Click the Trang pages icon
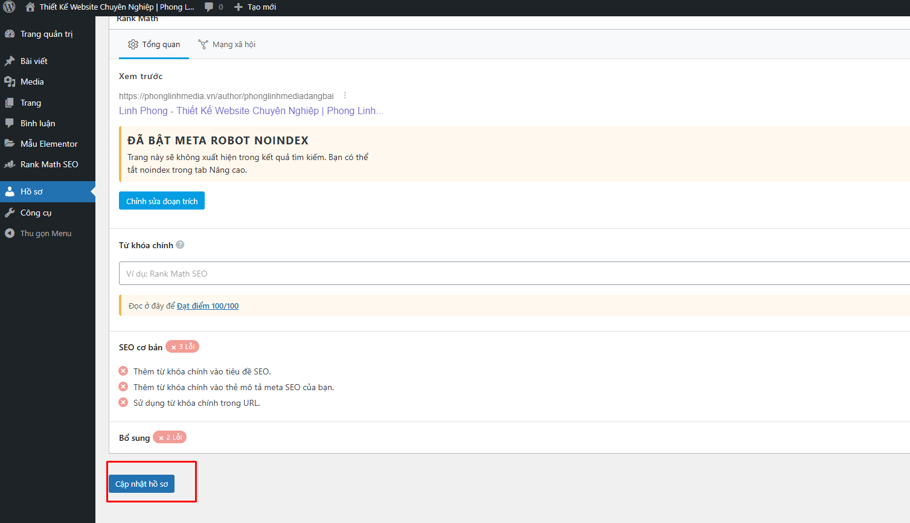 10,103
